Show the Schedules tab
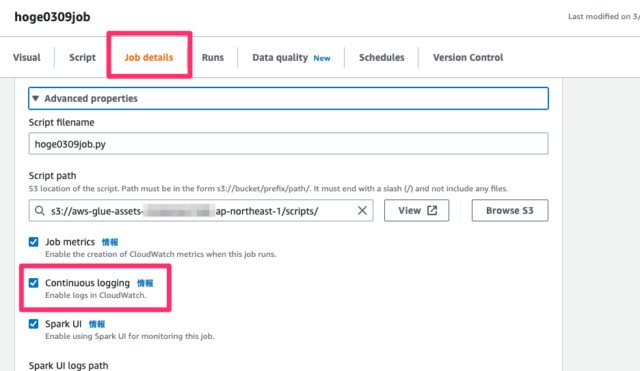This screenshot has height=371, width=640. tap(382, 58)
